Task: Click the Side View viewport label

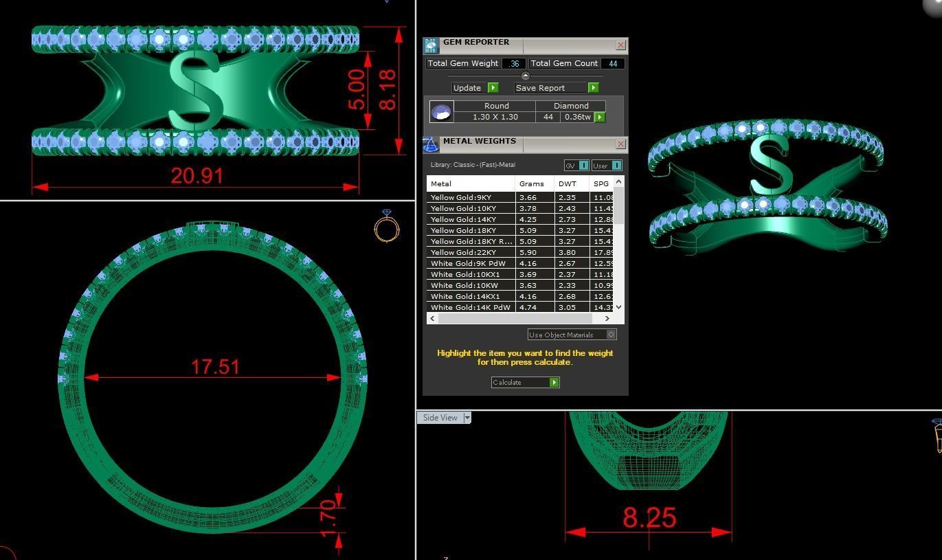Action: [440, 418]
